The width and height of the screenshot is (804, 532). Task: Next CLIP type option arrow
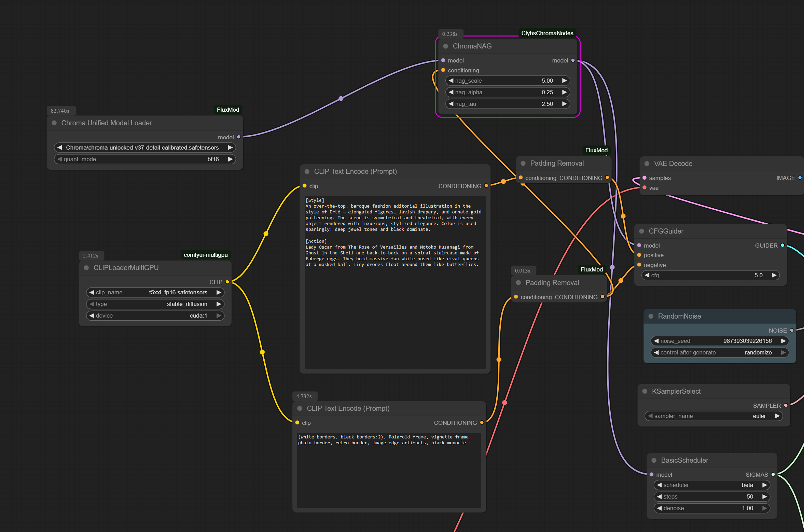(219, 304)
